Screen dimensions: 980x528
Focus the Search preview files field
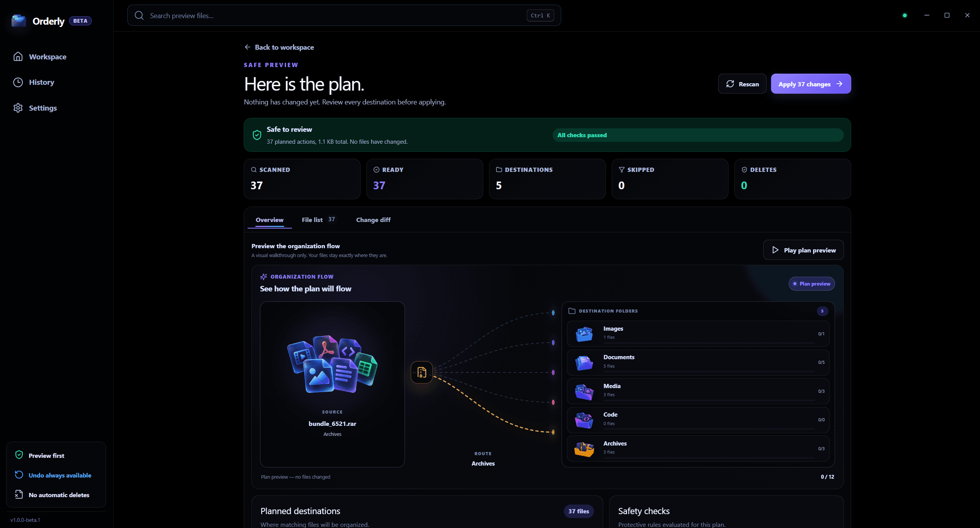344,15
